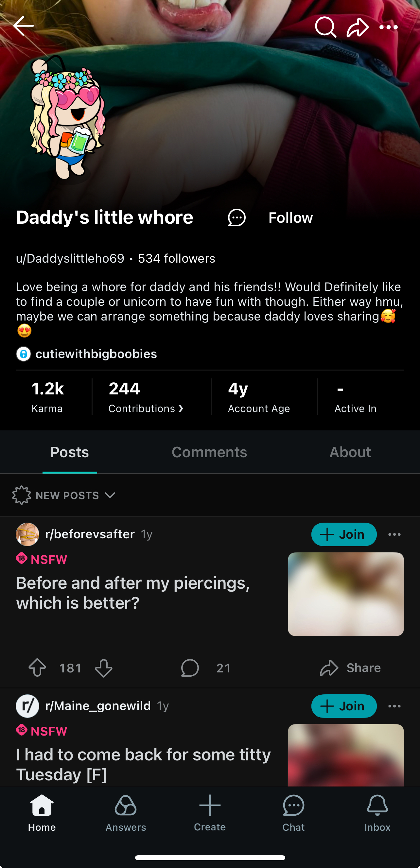Tap the back arrow icon
This screenshot has height=868, width=420.
[x=24, y=26]
